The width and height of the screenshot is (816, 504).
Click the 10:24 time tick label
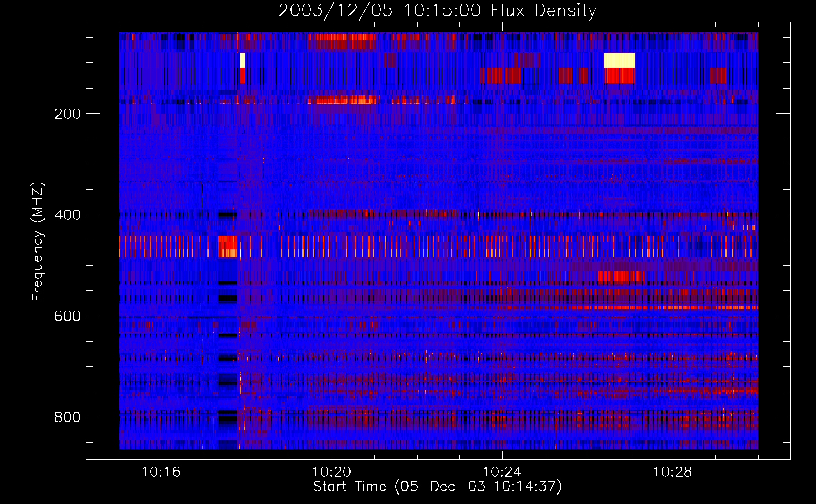tap(502, 472)
